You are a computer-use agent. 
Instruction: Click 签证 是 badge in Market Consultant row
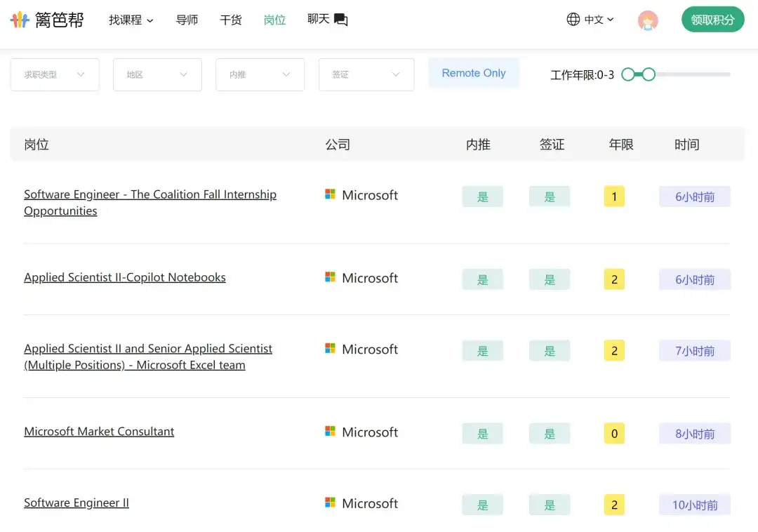click(550, 434)
